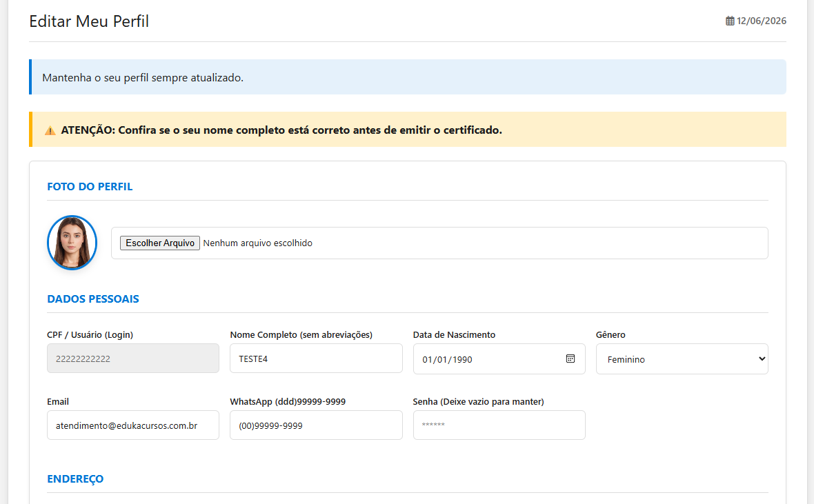Click the ENDEREÇO section heading

75,478
